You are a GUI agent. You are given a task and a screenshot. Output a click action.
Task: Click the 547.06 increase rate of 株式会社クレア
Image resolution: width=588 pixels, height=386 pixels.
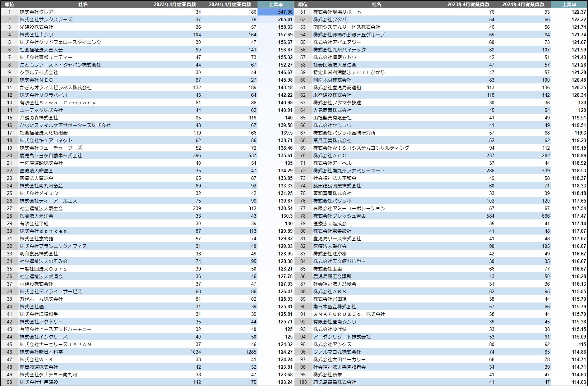click(x=285, y=12)
